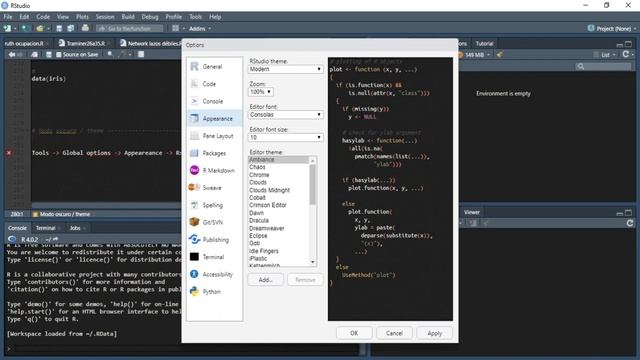640x360 pixels.
Task: Toggle the Source on Save checkbox
Action: click(x=59, y=54)
